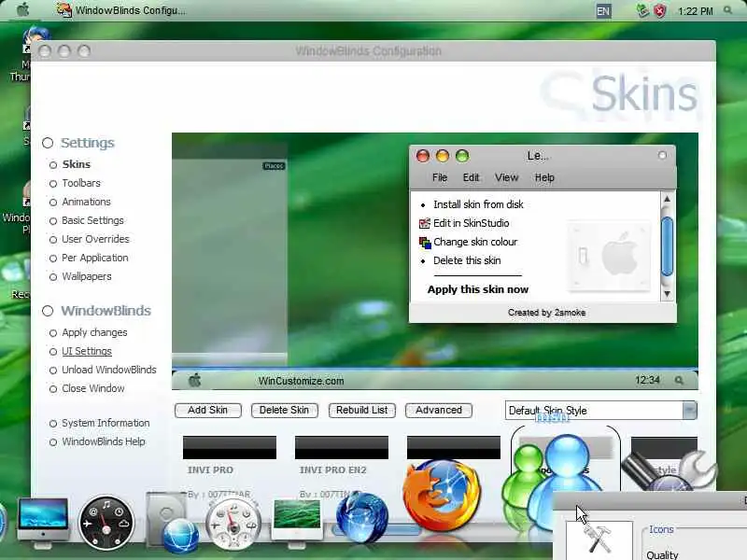Viewport: 747px width, 560px height.
Task: Select the Animations settings page
Action: tap(86, 202)
